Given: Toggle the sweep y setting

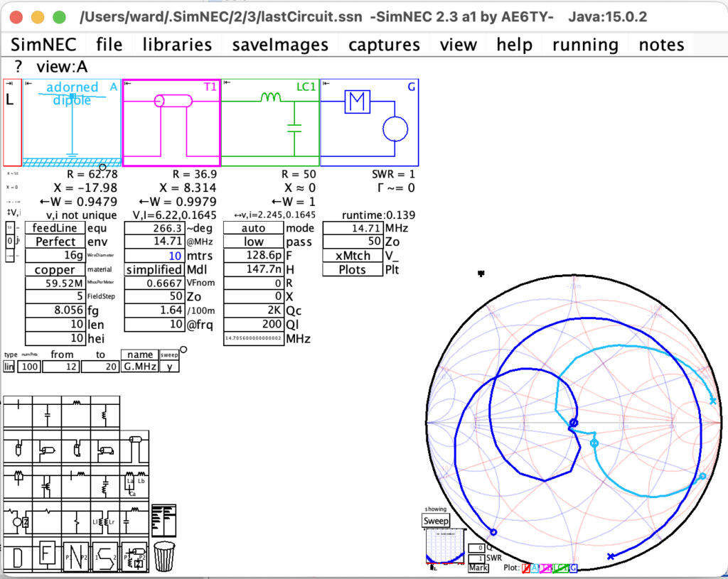Looking at the screenshot, I should [x=168, y=367].
